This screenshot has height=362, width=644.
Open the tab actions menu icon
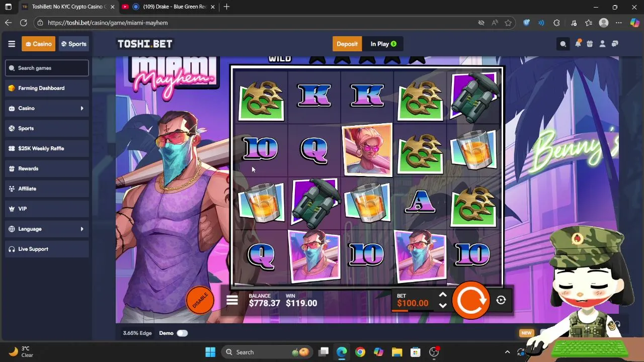click(8, 7)
